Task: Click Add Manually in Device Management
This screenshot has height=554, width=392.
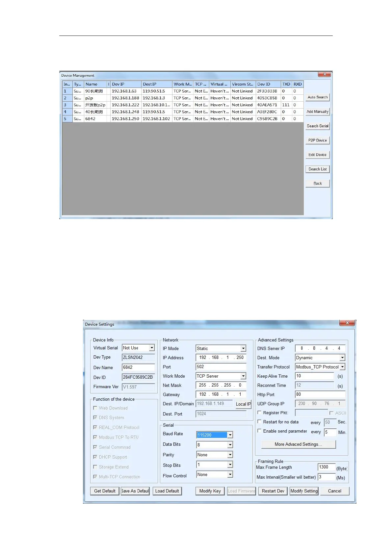Action: click(317, 112)
